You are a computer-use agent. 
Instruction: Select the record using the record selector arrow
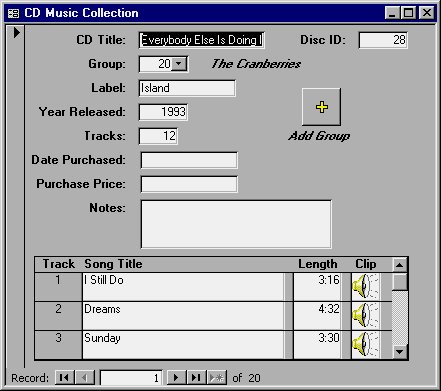(x=15, y=33)
